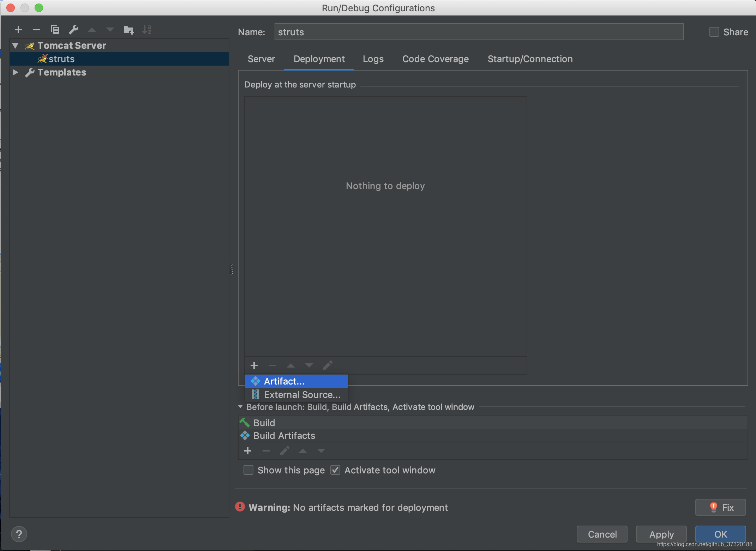The image size is (756, 551).
Task: Open the Logs tab
Action: tap(373, 59)
